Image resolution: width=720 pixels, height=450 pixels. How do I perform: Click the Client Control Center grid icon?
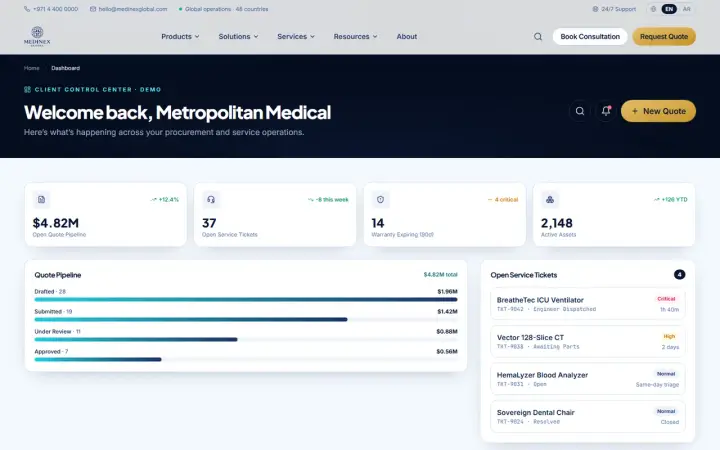[28, 89]
